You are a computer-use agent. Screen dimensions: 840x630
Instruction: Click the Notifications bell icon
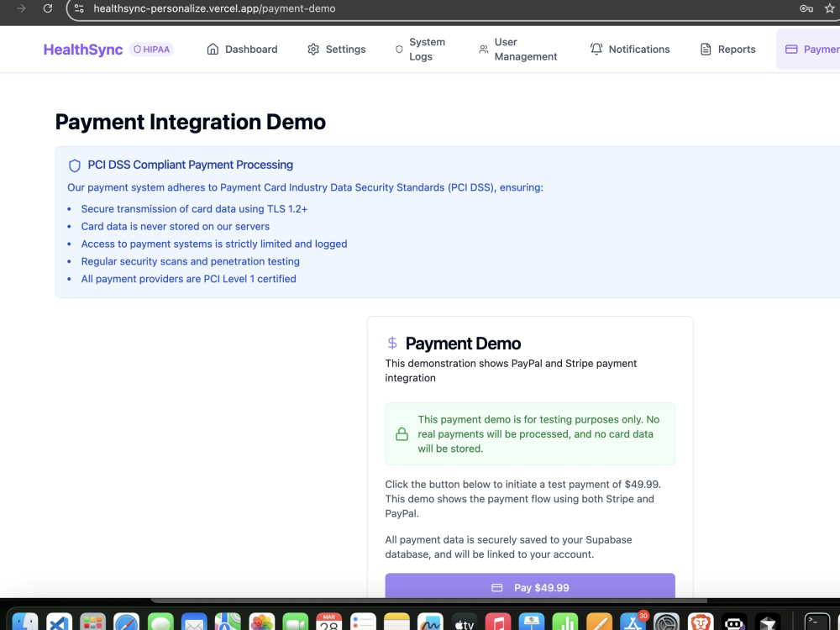pyautogui.click(x=596, y=50)
